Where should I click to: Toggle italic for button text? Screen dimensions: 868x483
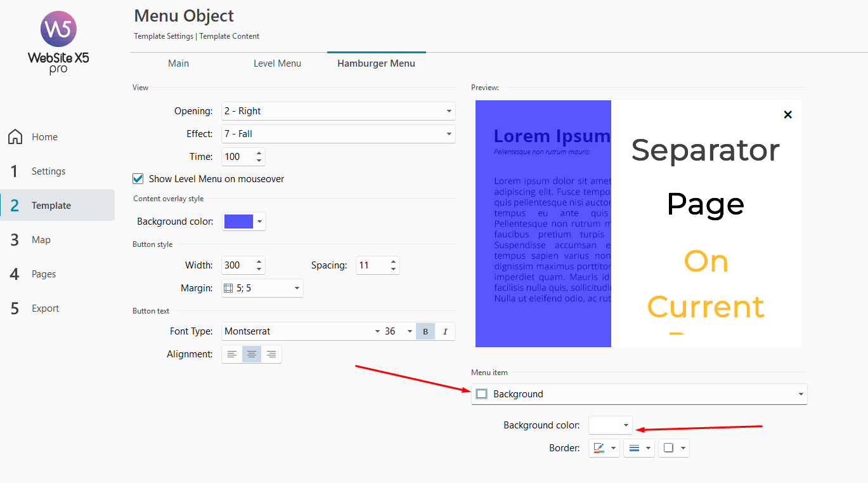coord(445,331)
